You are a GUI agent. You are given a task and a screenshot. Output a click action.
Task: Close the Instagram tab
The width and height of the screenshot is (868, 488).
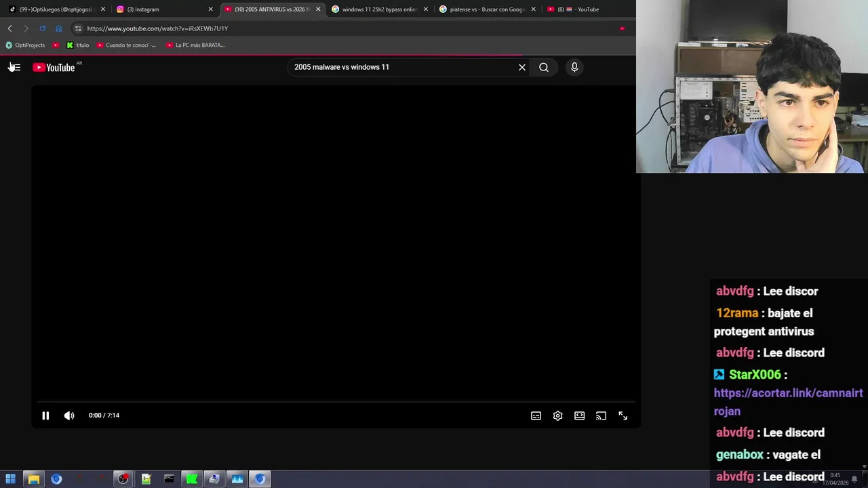210,9
